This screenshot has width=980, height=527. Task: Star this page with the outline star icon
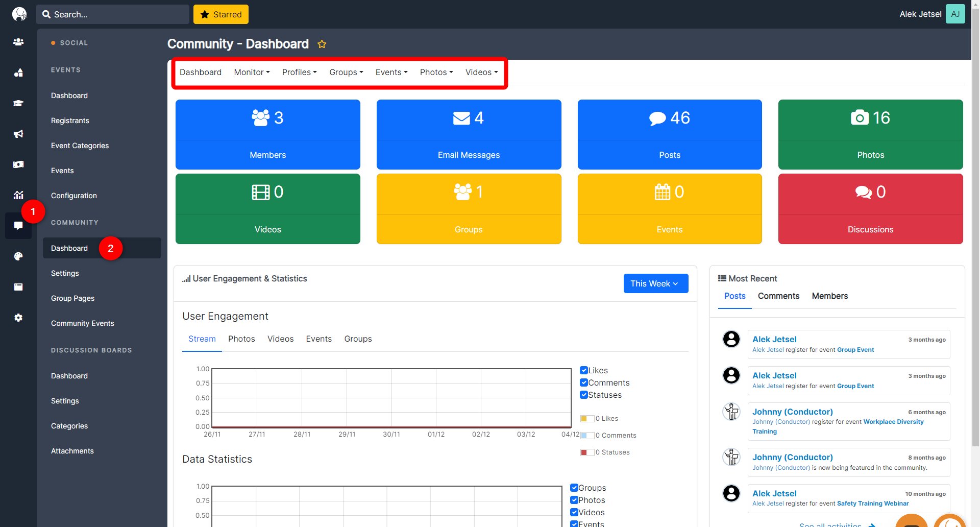coord(322,44)
